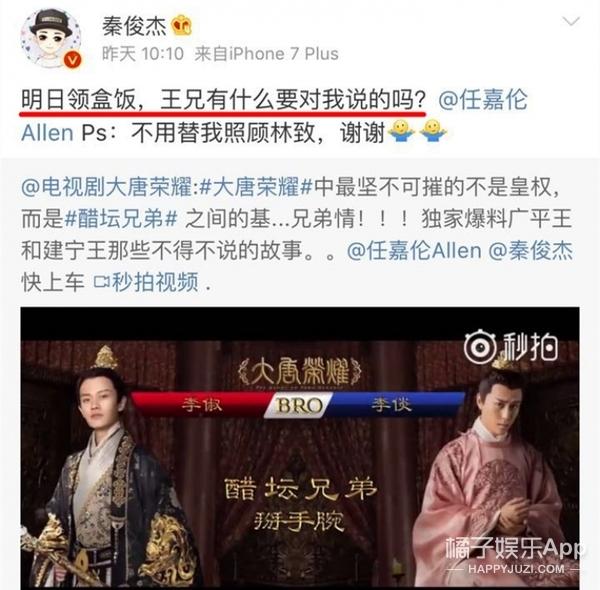Open the 秒拍视频 video link

155,282
